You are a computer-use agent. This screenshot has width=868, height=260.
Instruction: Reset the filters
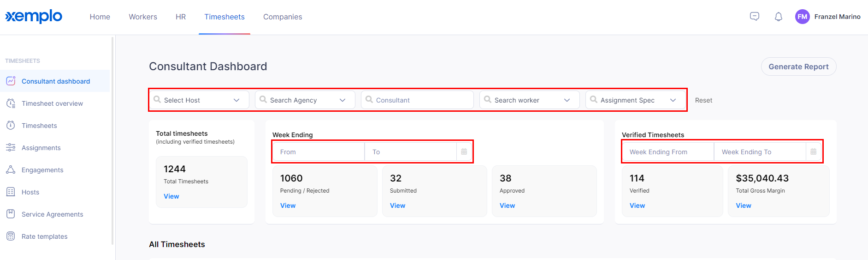[703, 100]
